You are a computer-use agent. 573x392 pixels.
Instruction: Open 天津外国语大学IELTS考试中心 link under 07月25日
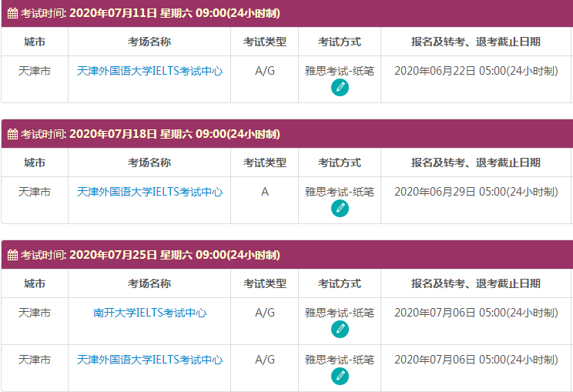click(149, 360)
